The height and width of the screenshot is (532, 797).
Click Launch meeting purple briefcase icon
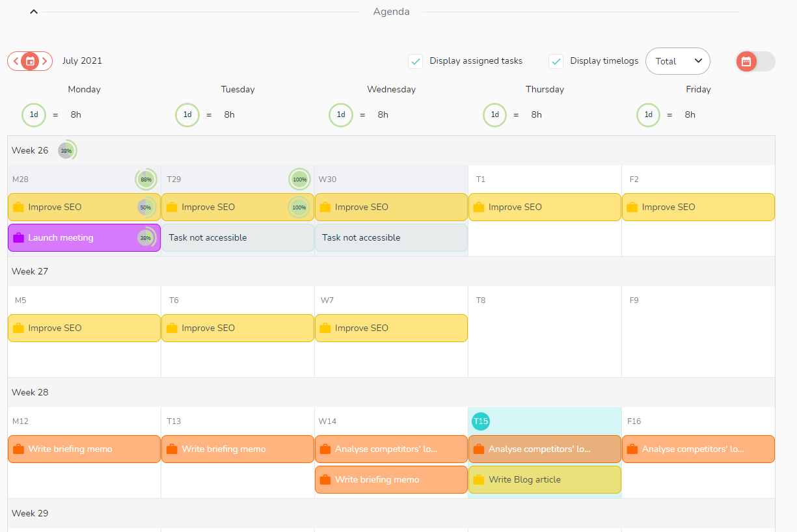(x=18, y=237)
